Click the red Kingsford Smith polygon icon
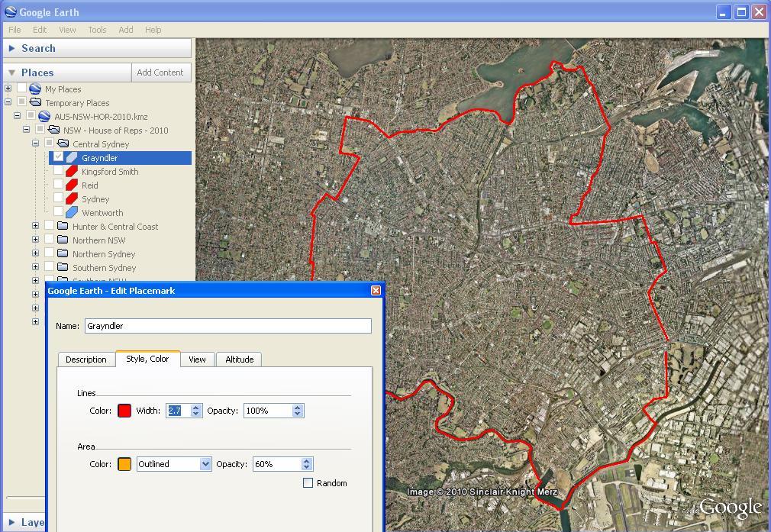 click(72, 171)
